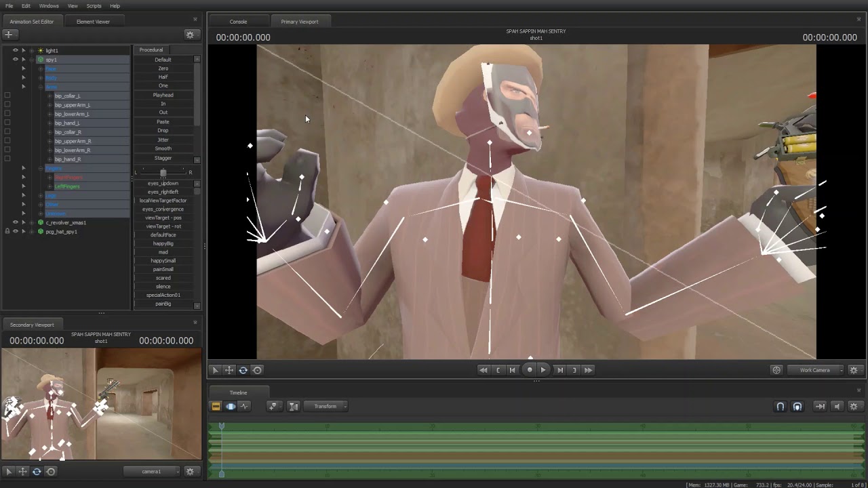This screenshot has width=868, height=488.
Task: Open the Windows menu
Action: [49, 6]
